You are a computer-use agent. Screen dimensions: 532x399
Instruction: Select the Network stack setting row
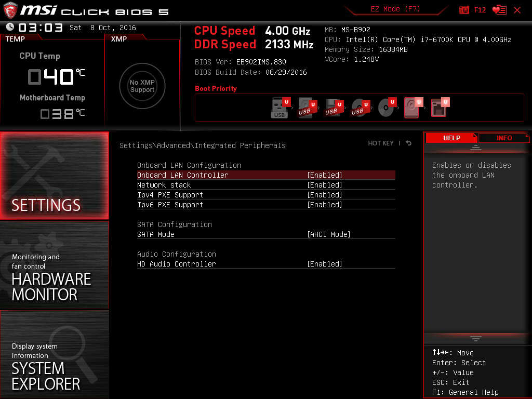pyautogui.click(x=266, y=185)
